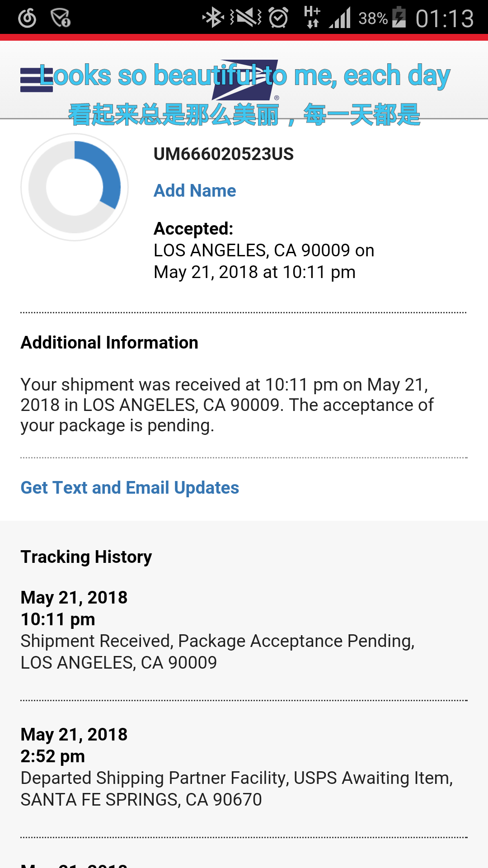Tap the signal strength bars icon
Viewport: 488px width, 868px height.
coord(340,19)
